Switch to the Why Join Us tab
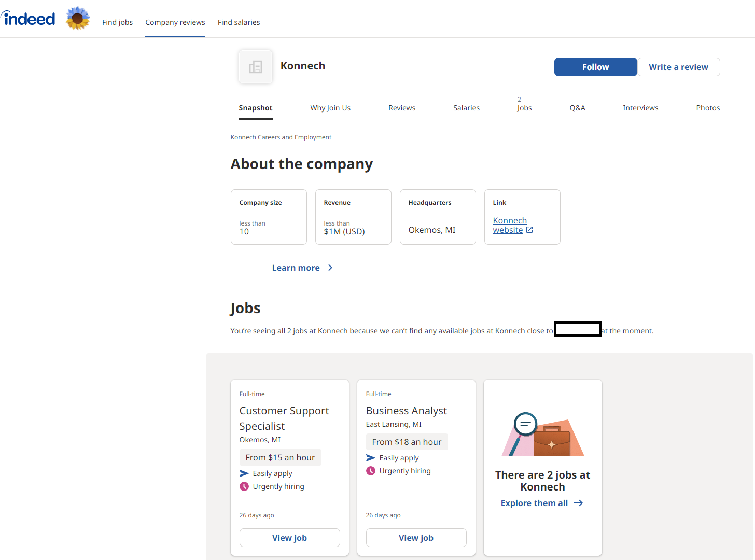The width and height of the screenshot is (755, 560). pyautogui.click(x=330, y=108)
